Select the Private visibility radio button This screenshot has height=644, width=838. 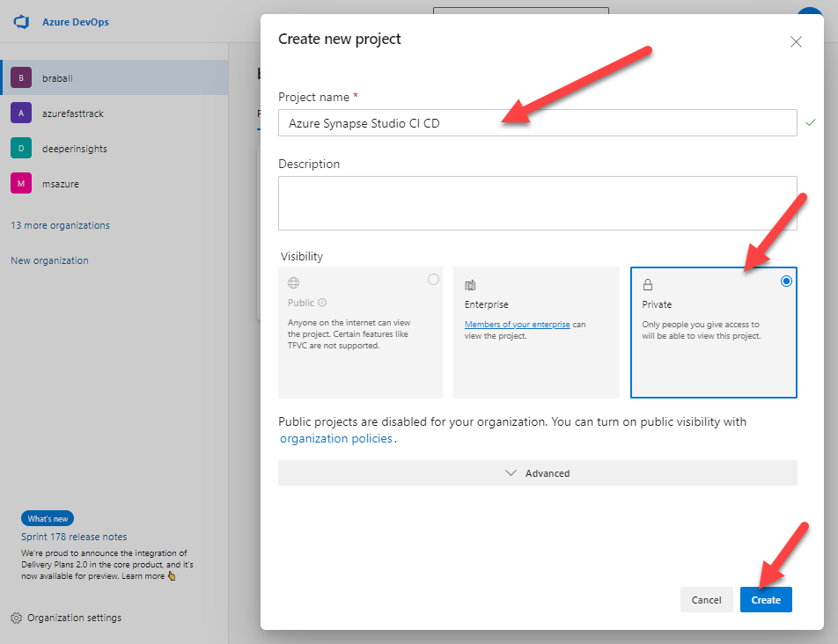click(786, 281)
